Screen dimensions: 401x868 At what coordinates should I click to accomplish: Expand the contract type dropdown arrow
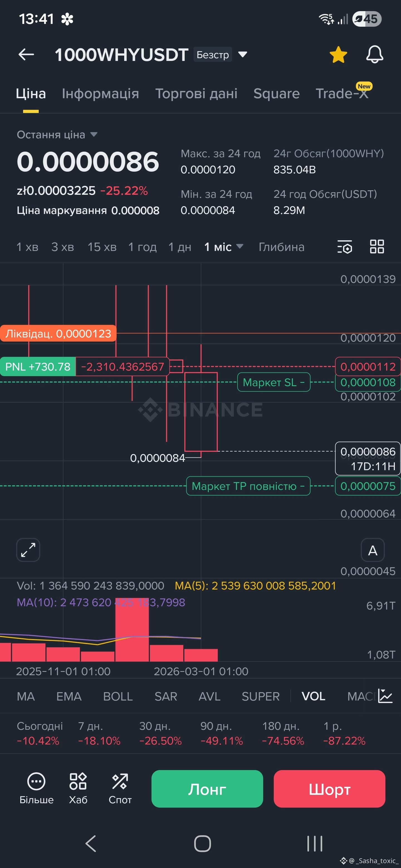(243, 54)
